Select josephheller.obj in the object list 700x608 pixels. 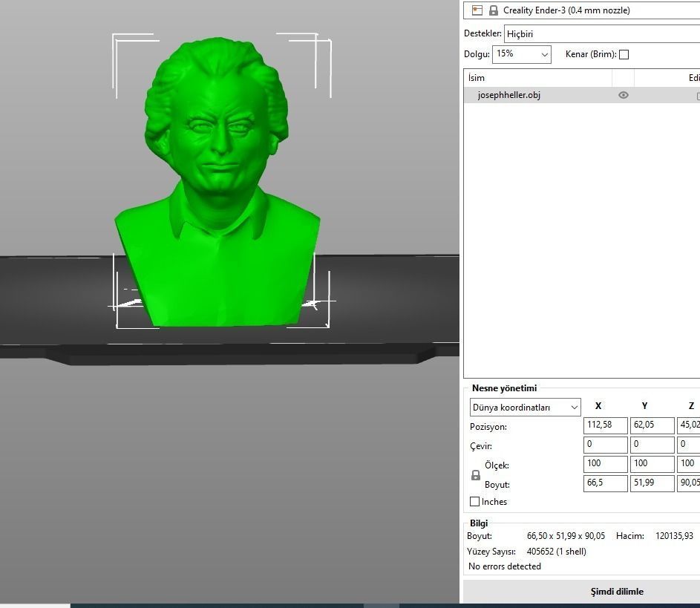tap(582, 95)
